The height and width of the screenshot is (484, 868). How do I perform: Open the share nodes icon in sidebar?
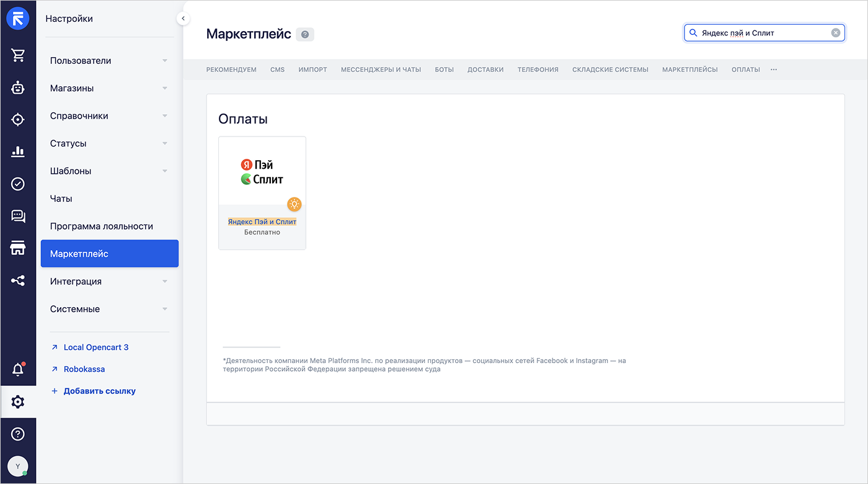pyautogui.click(x=18, y=281)
